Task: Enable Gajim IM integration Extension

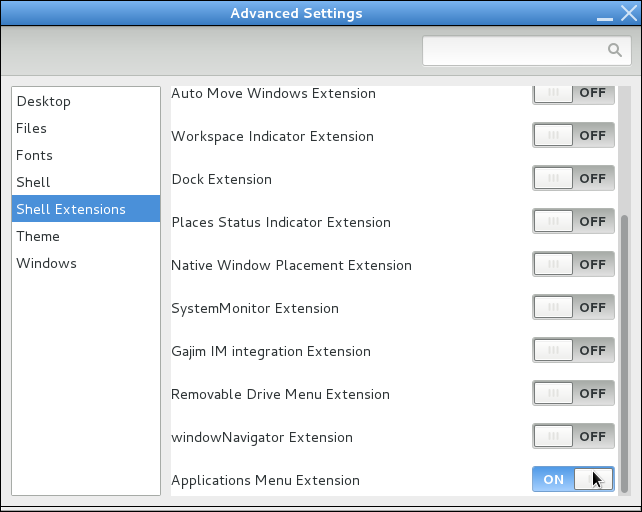Action: tap(573, 350)
